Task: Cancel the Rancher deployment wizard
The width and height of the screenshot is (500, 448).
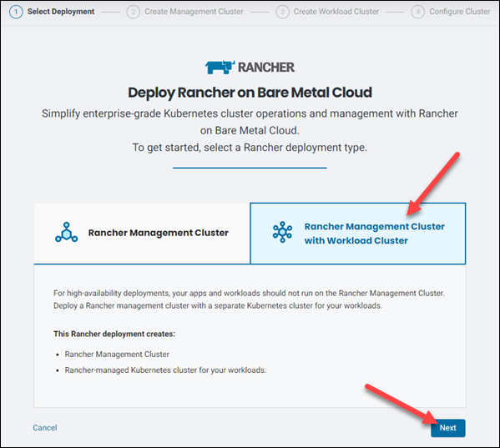Action: [x=45, y=428]
